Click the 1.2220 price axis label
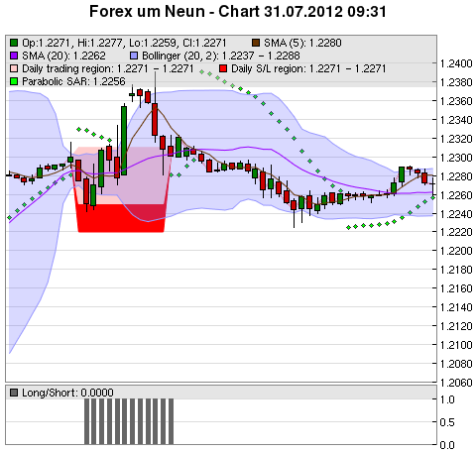Viewport: 476px width, 453px height. point(456,232)
